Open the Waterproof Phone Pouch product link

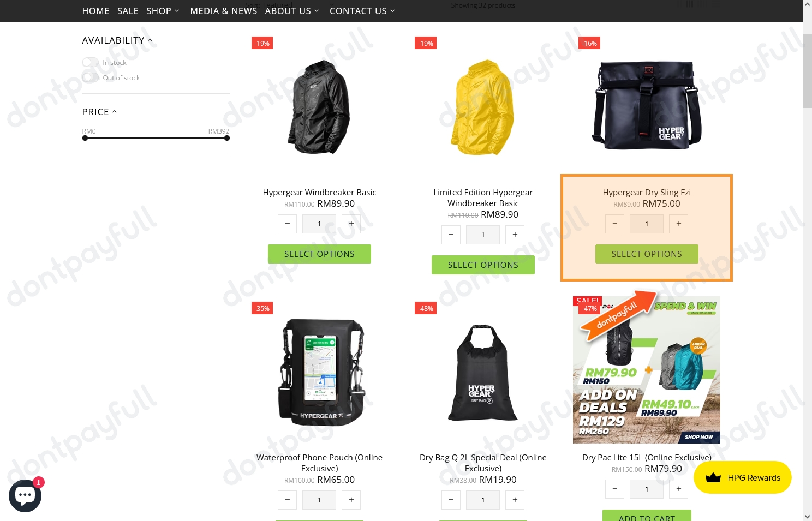(x=319, y=463)
